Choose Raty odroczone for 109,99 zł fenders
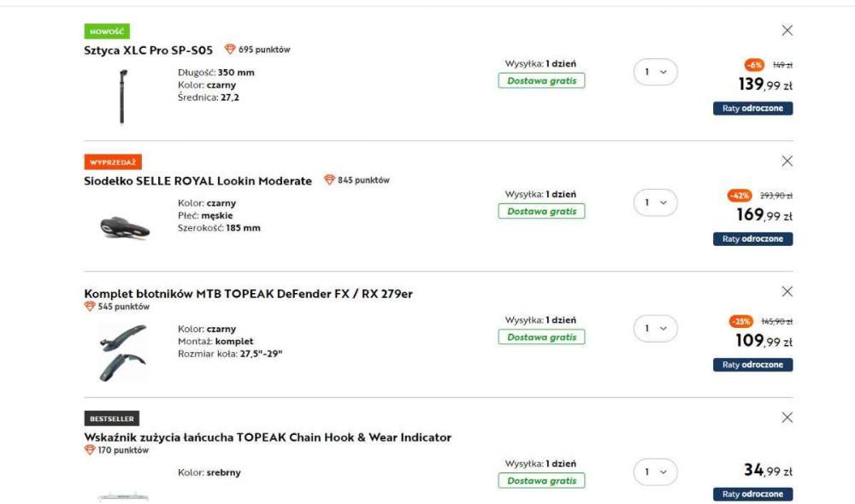This screenshot has height=504, width=855. 752,365
